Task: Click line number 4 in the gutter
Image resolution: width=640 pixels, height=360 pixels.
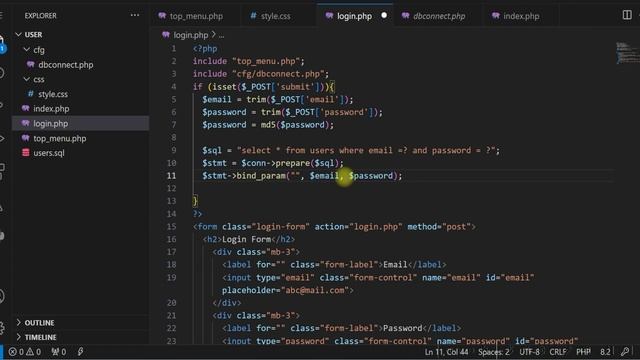Action: pyautogui.click(x=173, y=87)
